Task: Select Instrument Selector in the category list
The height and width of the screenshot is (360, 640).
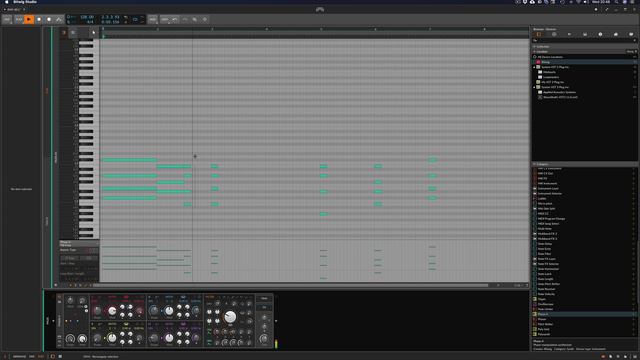Action: [x=584, y=193]
